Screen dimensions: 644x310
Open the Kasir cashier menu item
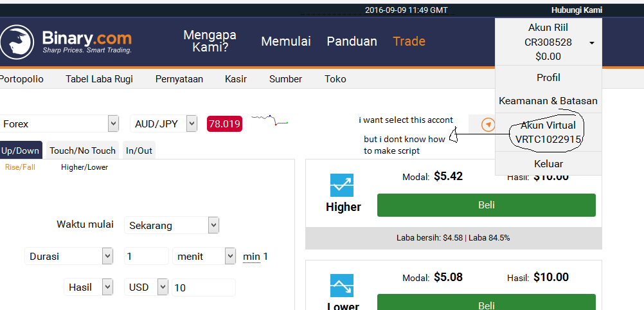(236, 79)
